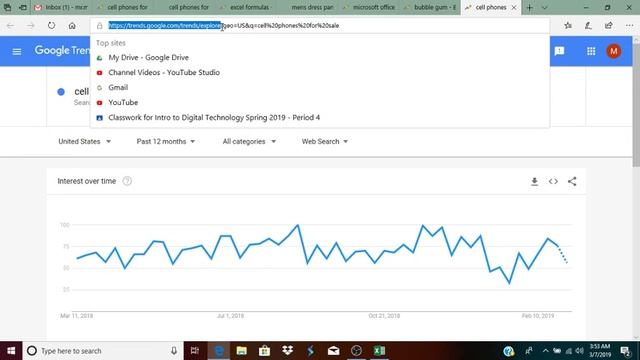This screenshot has height=360, width=640.
Task: Open the volume control in tray
Action: pos(579,351)
